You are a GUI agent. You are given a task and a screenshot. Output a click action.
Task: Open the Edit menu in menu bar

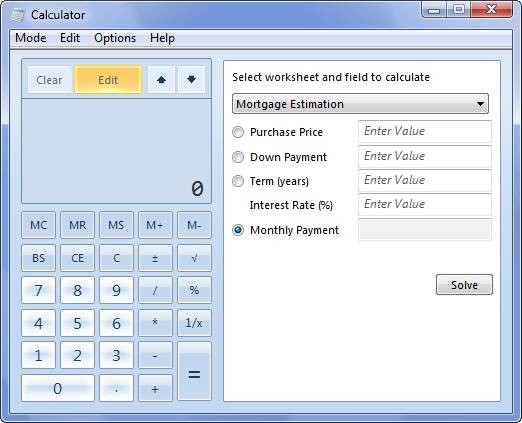(70, 38)
